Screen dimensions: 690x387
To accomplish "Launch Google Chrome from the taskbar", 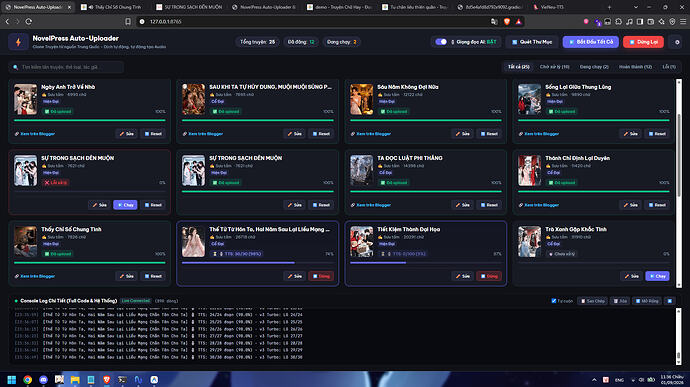I will tap(27, 380).
